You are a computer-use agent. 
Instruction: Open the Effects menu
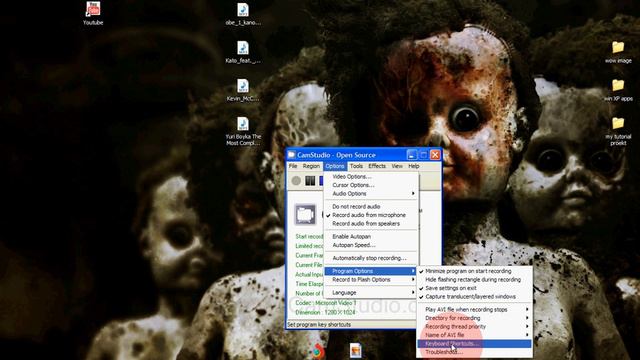coord(377,166)
